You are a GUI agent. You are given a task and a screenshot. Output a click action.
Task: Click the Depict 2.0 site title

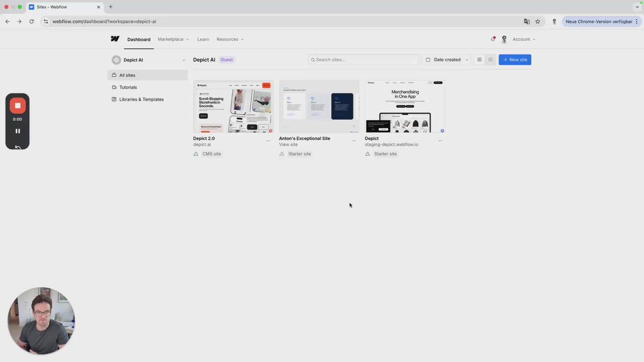pyautogui.click(x=204, y=138)
